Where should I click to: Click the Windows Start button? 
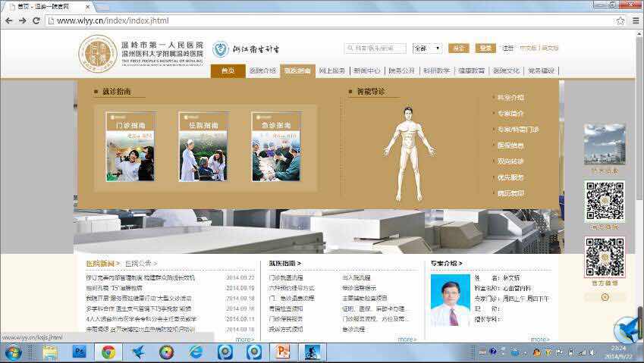click(13, 352)
